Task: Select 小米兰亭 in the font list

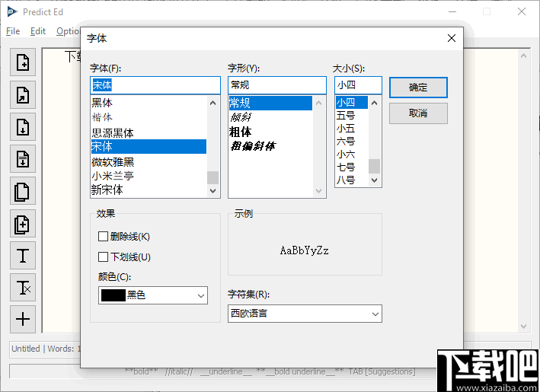Action: pyautogui.click(x=149, y=176)
